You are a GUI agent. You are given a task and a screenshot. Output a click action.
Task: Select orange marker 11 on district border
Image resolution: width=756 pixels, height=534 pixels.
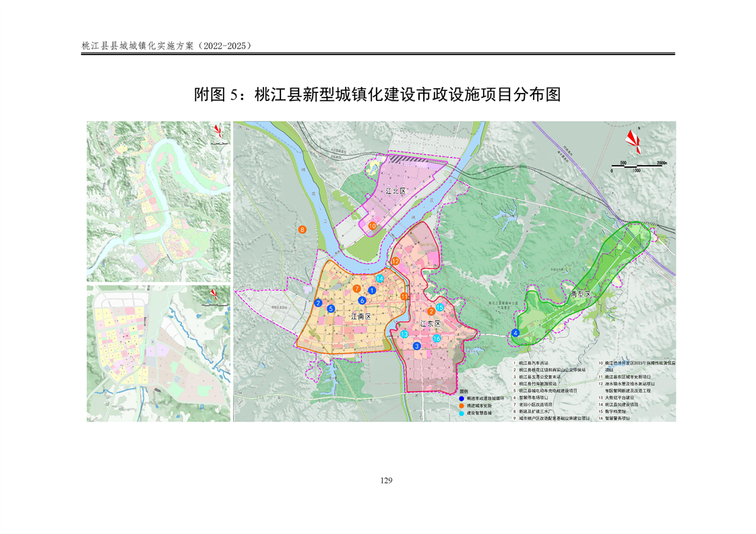404,296
